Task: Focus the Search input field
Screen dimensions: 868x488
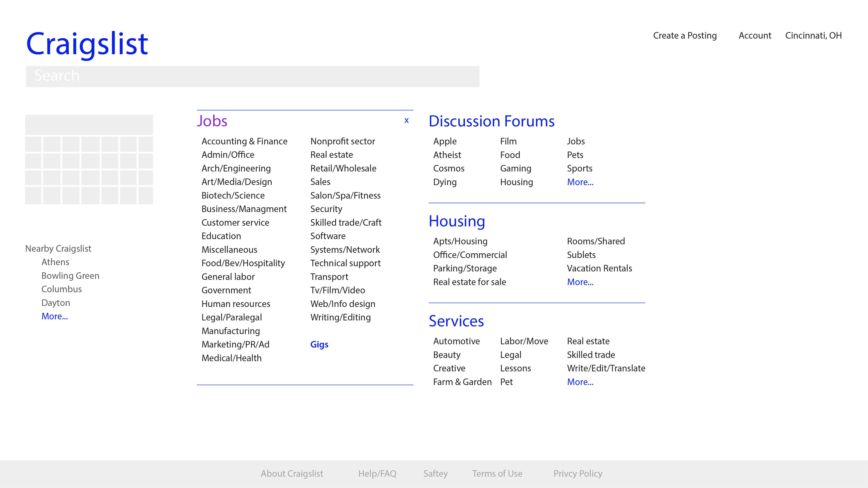Action: (x=253, y=77)
